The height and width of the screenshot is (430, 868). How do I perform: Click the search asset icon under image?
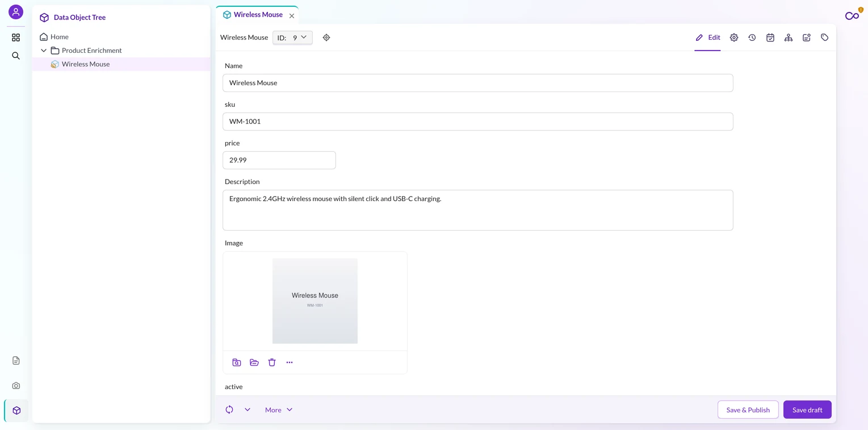[x=237, y=362]
